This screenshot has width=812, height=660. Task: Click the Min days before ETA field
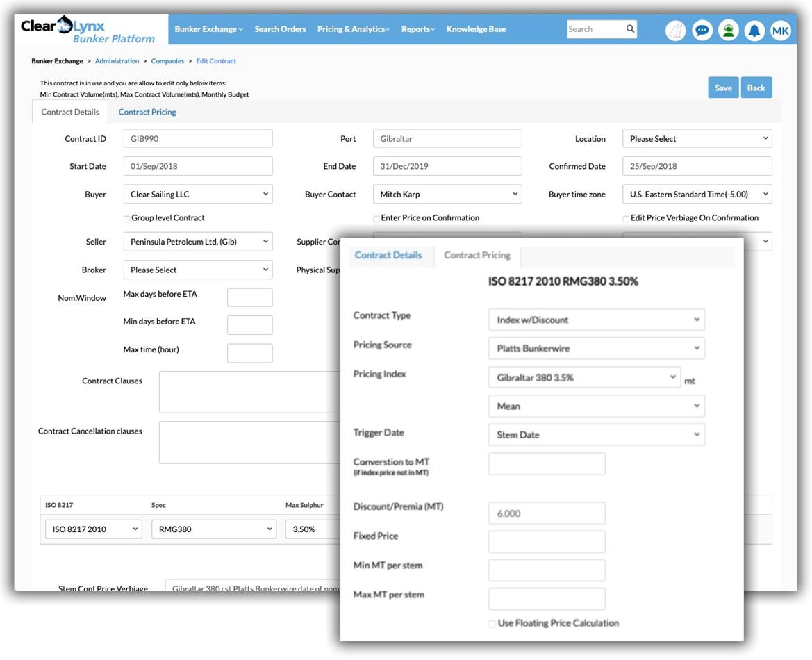pos(249,325)
